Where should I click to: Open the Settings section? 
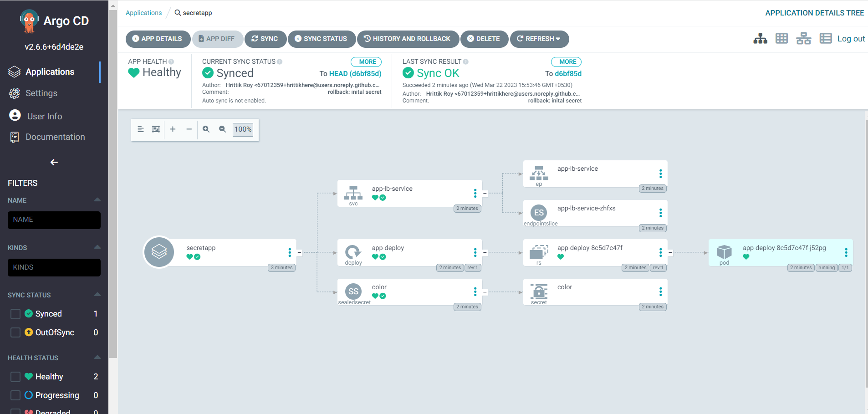tap(41, 93)
